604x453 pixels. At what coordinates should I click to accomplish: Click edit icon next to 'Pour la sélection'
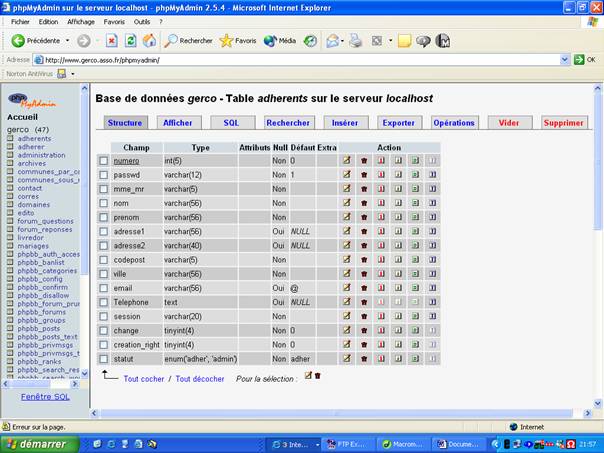pyautogui.click(x=308, y=376)
